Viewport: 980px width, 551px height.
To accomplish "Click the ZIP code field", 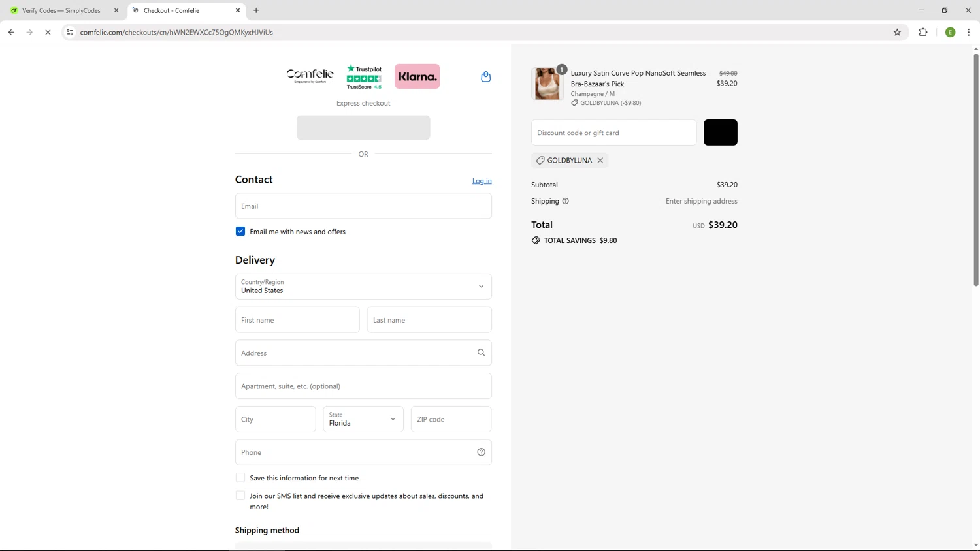I will [x=451, y=419].
